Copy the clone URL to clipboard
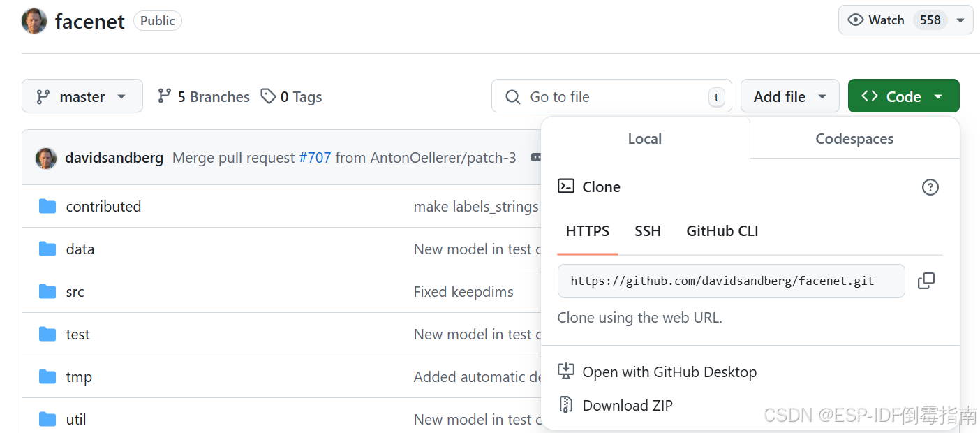 (926, 281)
